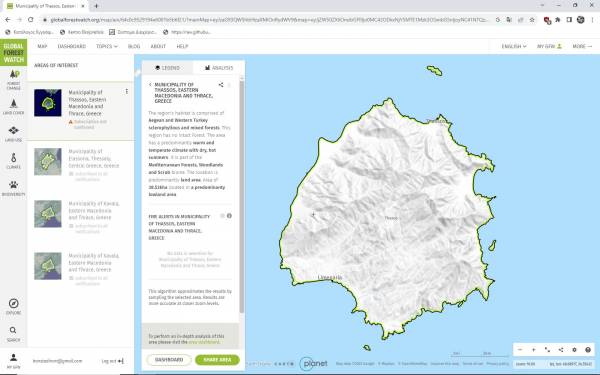
Task: Switch to the Analysis tab
Action: click(x=219, y=67)
